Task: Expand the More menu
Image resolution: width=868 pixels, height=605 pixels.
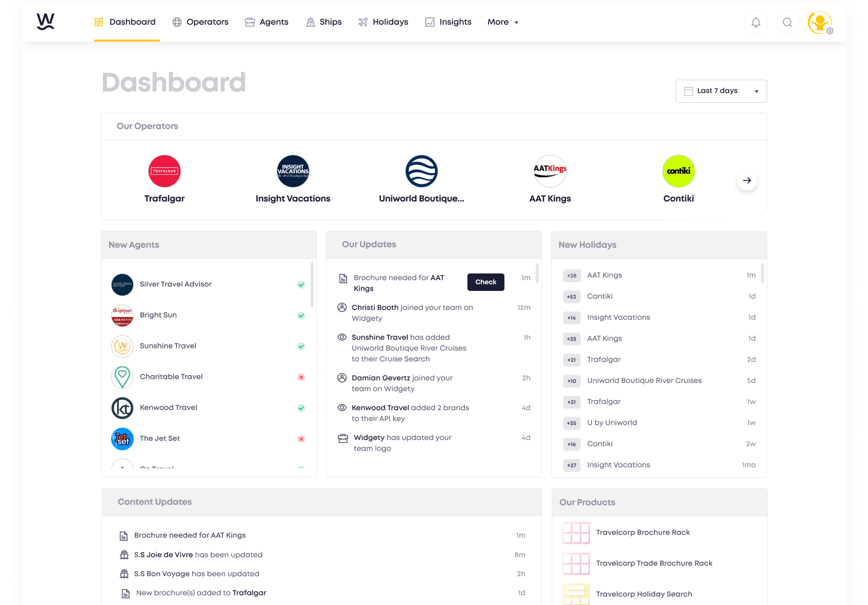Action: pyautogui.click(x=503, y=22)
